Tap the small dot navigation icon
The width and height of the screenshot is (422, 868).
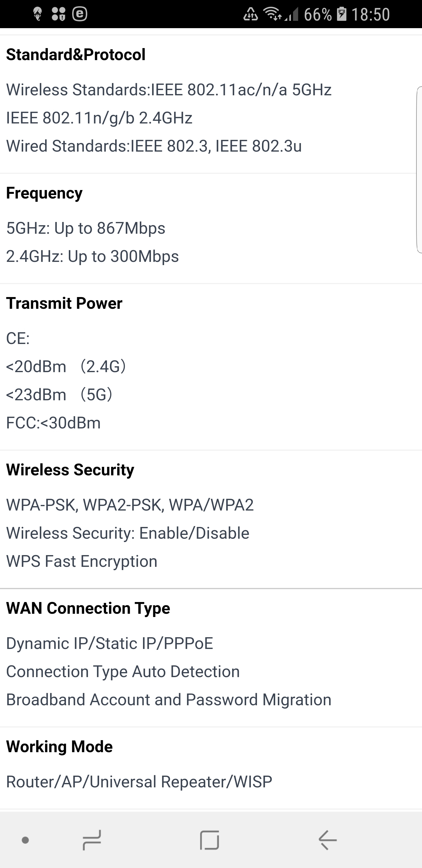tap(25, 840)
